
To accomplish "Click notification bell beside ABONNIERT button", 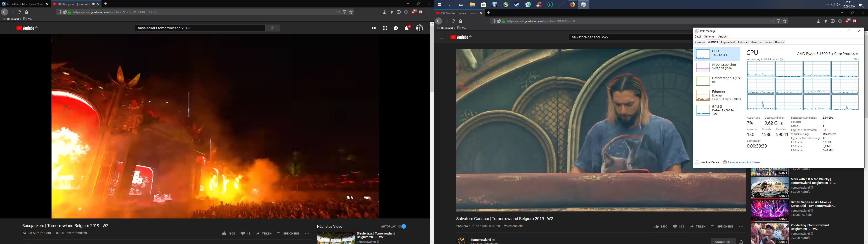I will point(741,242).
